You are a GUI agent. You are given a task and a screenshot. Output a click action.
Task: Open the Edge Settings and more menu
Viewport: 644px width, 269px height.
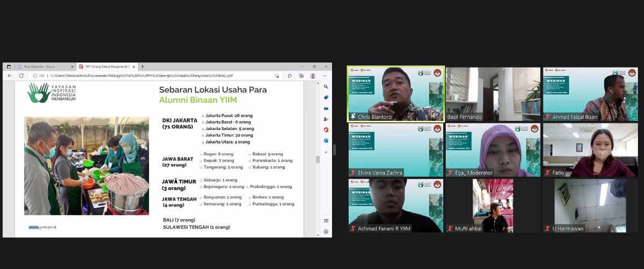[325, 76]
